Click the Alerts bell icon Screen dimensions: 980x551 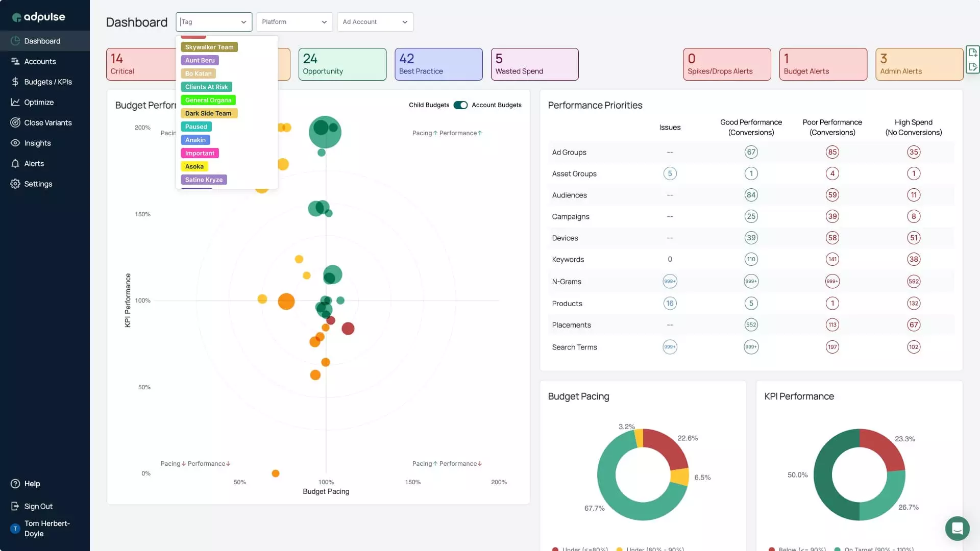point(15,163)
